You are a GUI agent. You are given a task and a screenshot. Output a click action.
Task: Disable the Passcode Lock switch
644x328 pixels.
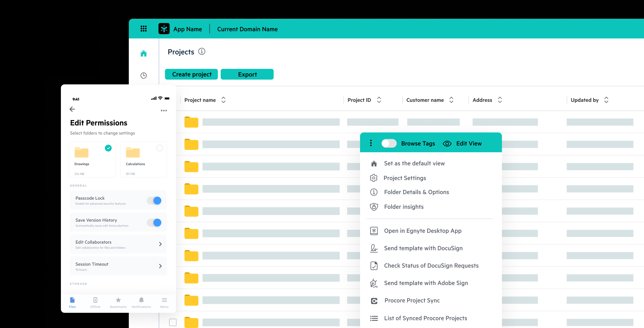click(x=154, y=201)
